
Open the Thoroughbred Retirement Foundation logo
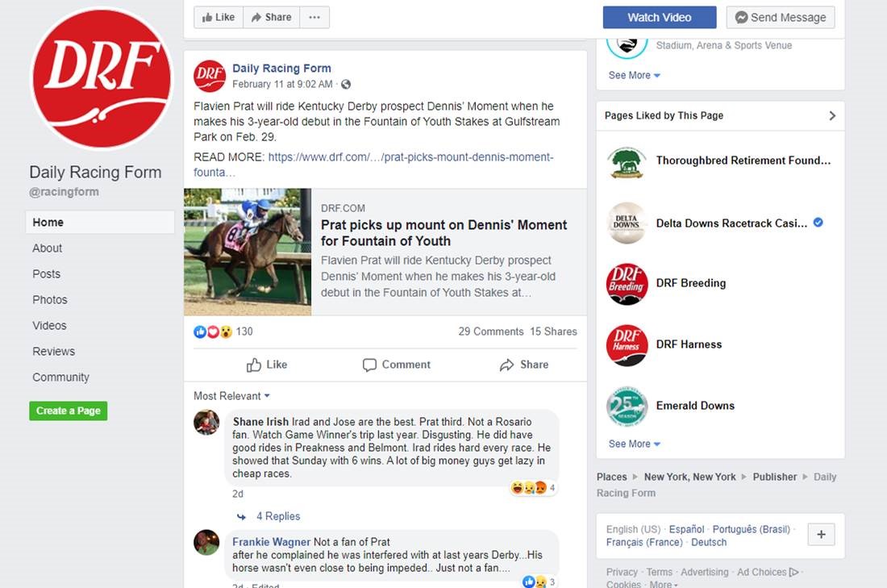[627, 162]
